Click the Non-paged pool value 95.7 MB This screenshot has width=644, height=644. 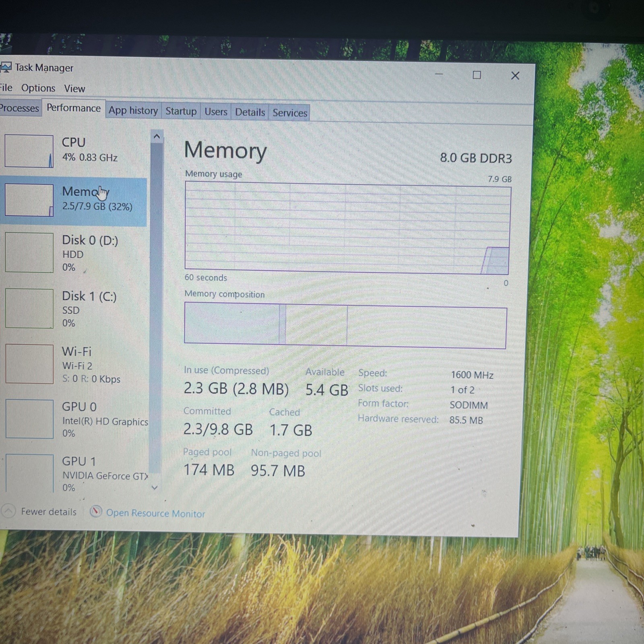(x=278, y=471)
